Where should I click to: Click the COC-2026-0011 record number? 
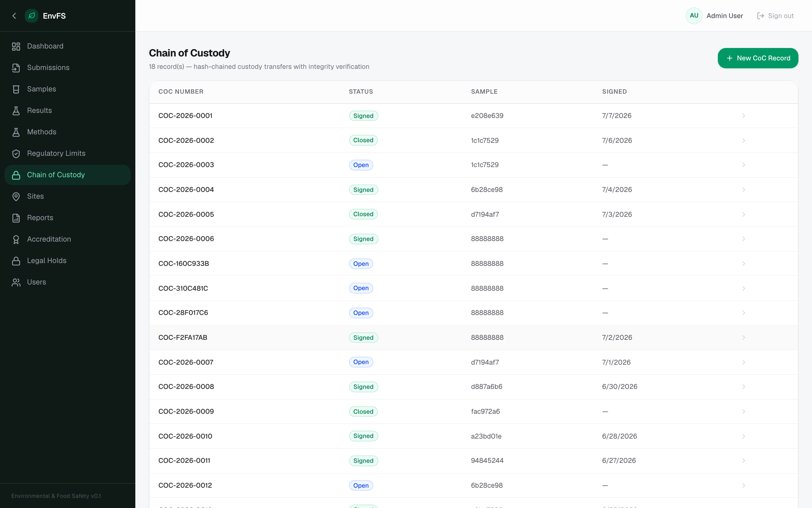pyautogui.click(x=184, y=461)
